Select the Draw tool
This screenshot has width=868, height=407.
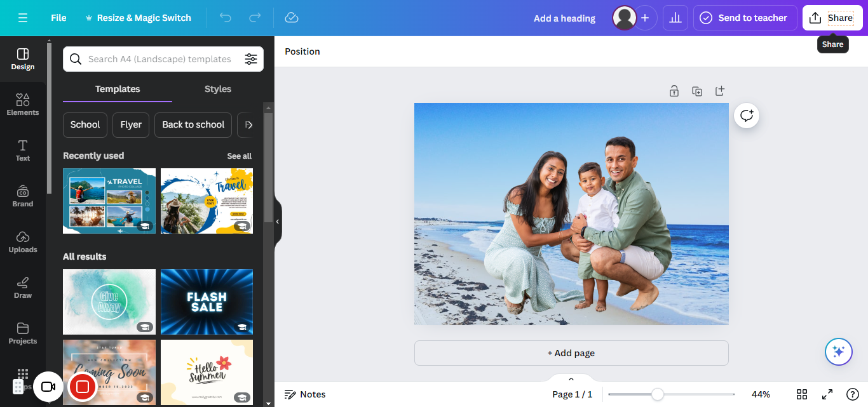[x=23, y=288]
